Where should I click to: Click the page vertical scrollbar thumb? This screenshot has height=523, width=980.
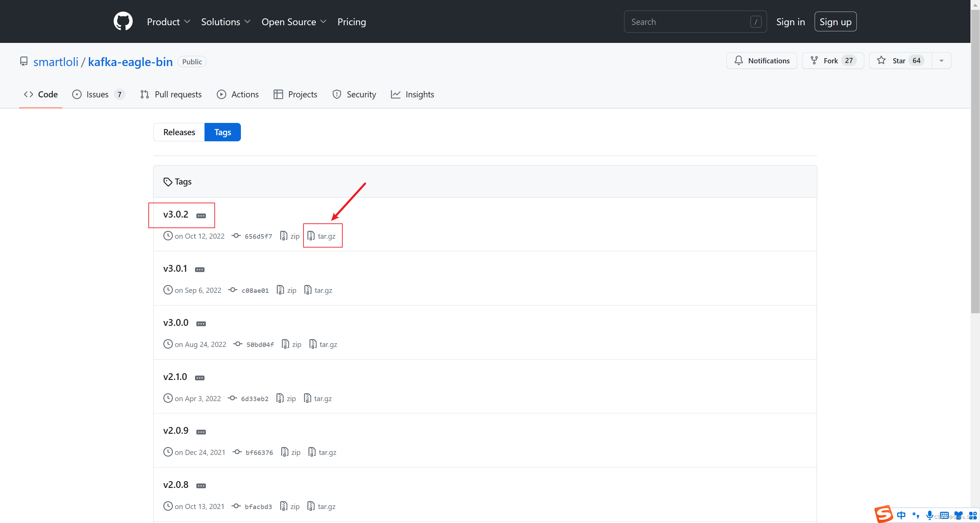975,162
